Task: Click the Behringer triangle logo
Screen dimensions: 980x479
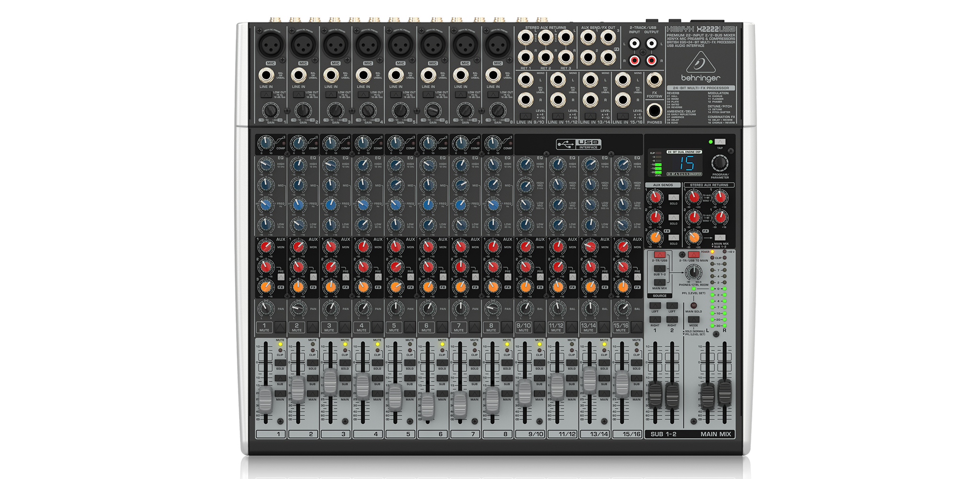Action: pos(701,62)
